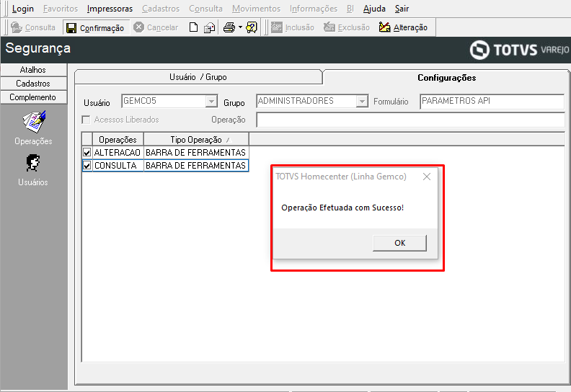Click the Complemento sidebar button

pyautogui.click(x=33, y=97)
